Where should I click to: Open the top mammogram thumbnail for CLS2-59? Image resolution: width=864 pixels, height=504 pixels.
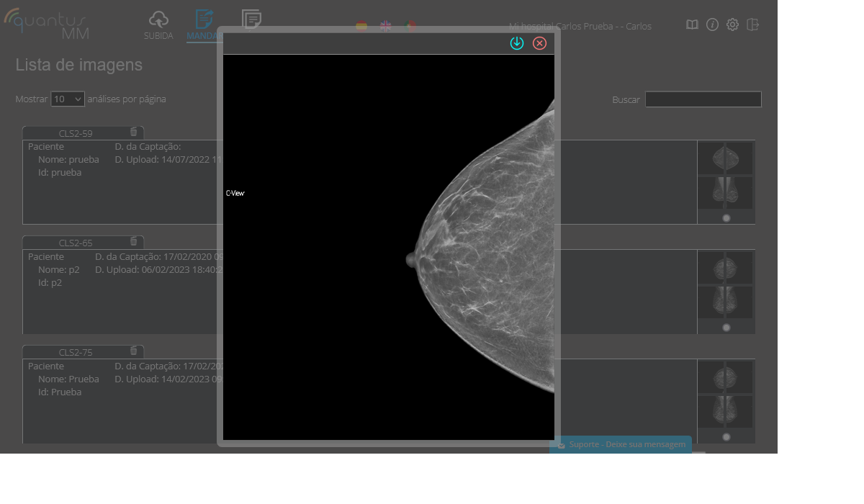(725, 158)
